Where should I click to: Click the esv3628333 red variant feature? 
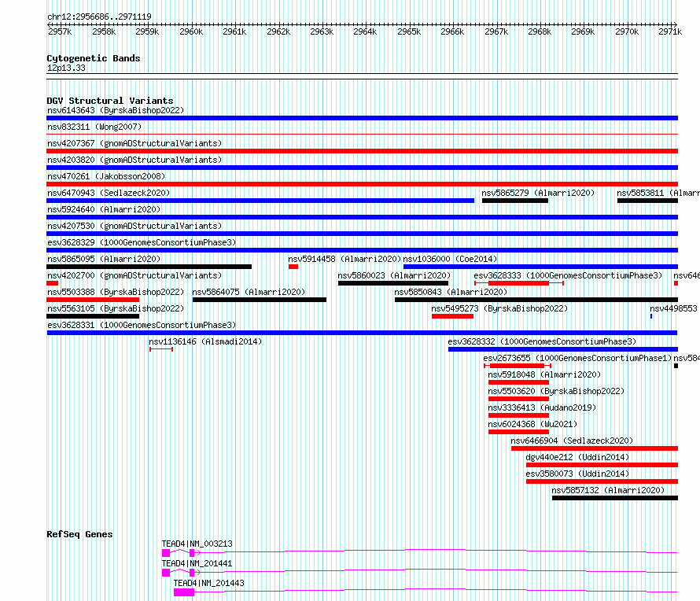click(x=519, y=283)
